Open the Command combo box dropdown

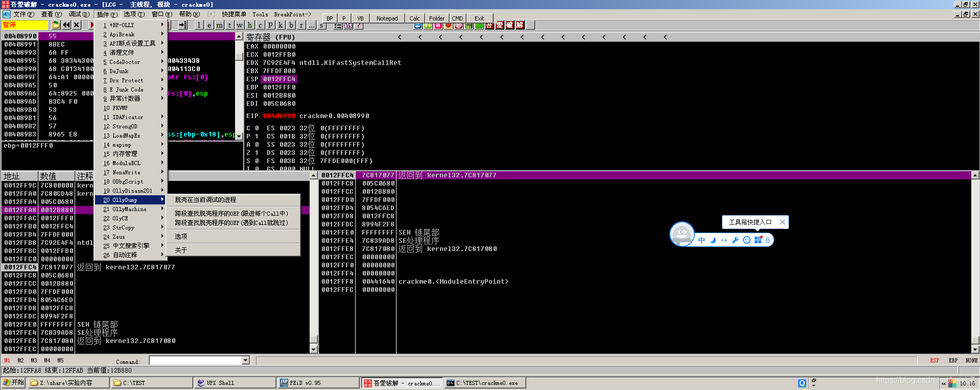click(245, 360)
